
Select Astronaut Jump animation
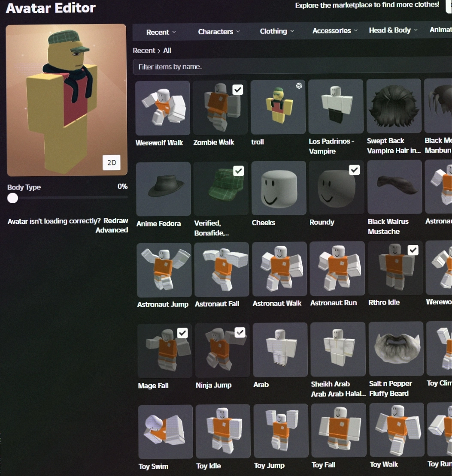click(164, 270)
